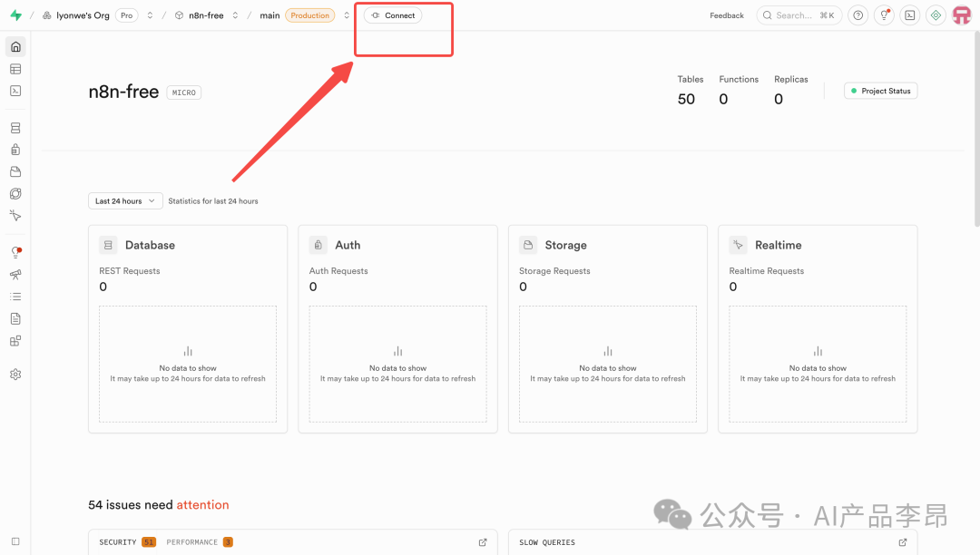Click the Auth card title
Viewport: 980px width, 555px height.
pos(348,246)
